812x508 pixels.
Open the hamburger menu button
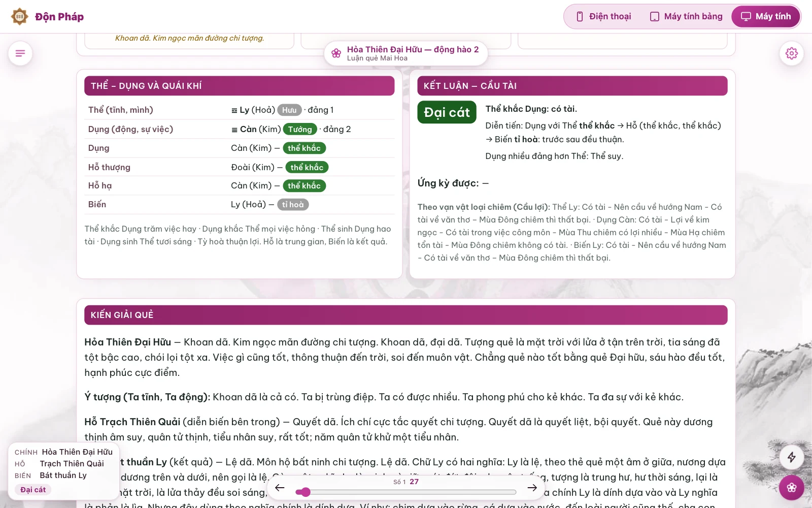(x=20, y=53)
